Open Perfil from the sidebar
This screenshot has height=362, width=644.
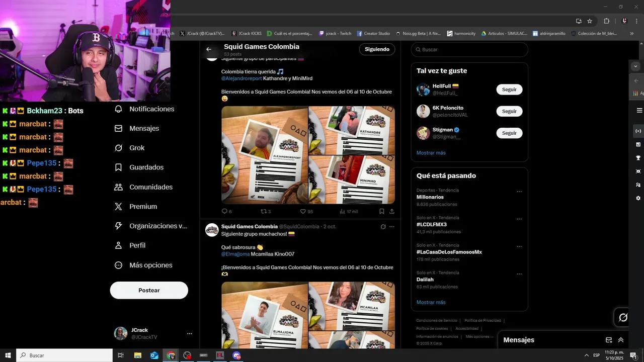(130, 246)
